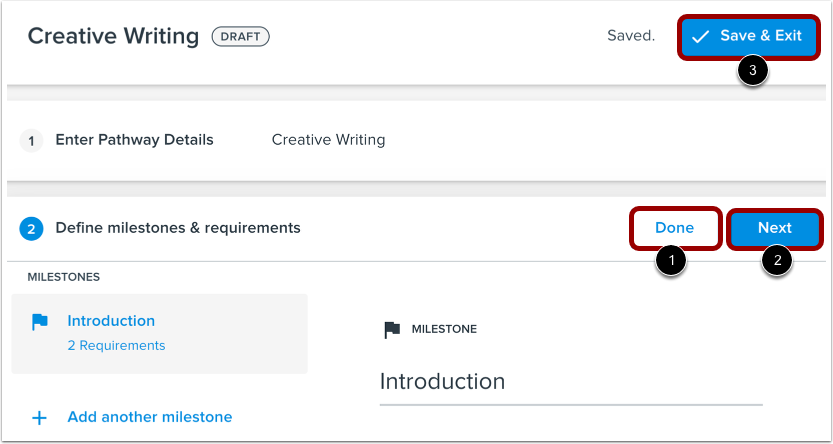Click step 1 number circle
This screenshot has width=833, height=444.
32,141
